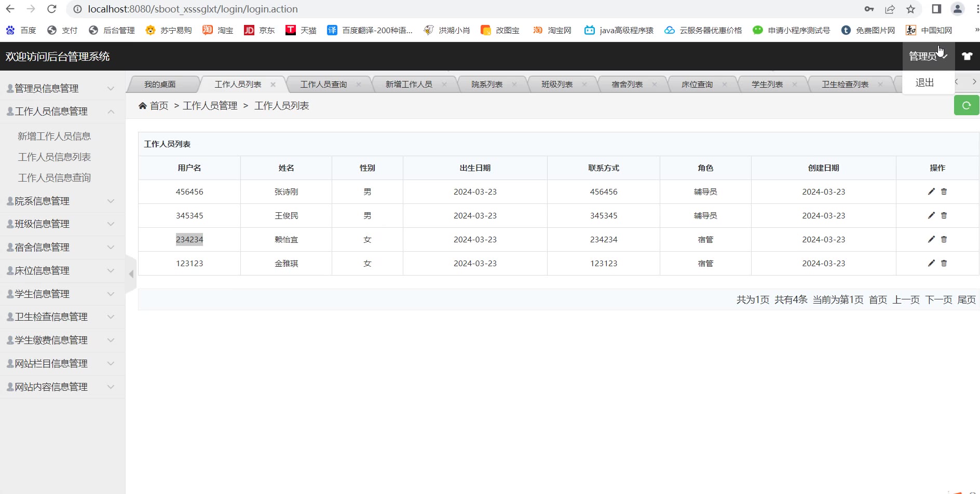
Task: Open the 京东 bookmark
Action: click(260, 30)
